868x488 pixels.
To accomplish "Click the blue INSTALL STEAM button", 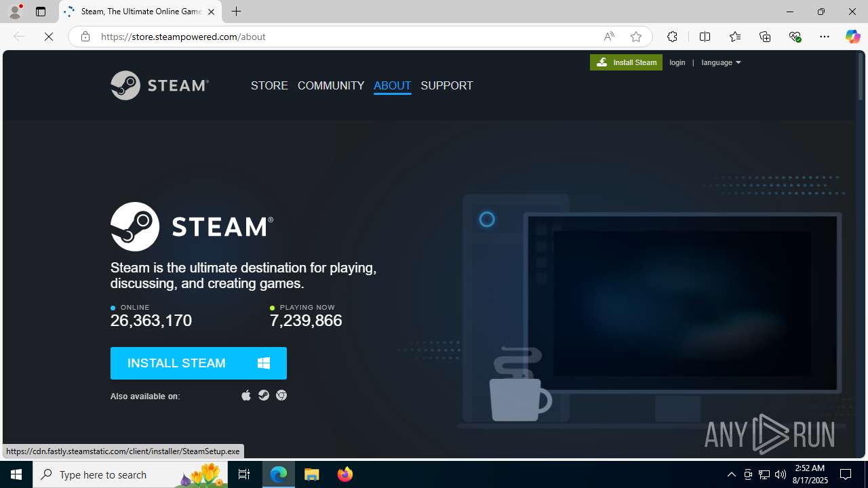I will click(199, 363).
